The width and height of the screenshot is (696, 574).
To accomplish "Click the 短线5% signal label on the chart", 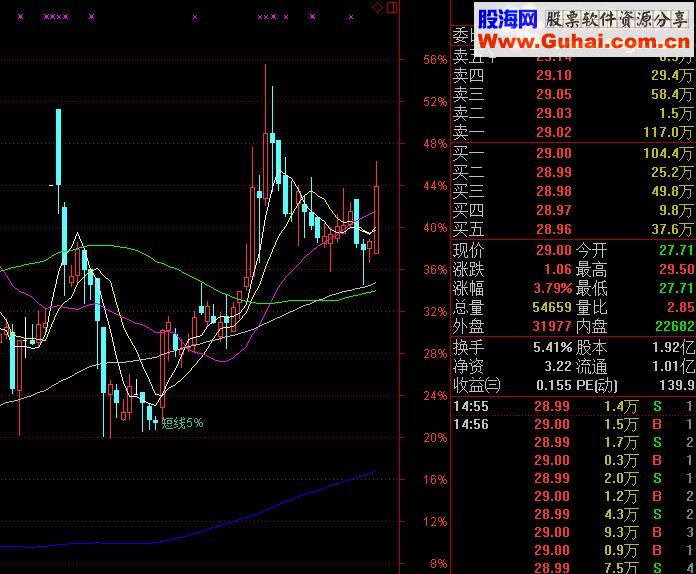I will pos(182,423).
